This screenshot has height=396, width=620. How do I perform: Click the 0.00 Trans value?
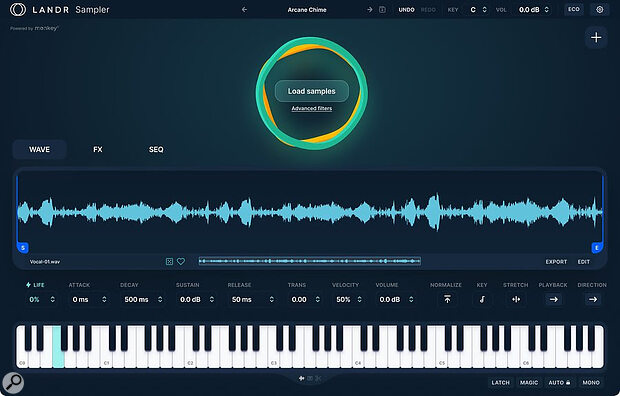299,299
